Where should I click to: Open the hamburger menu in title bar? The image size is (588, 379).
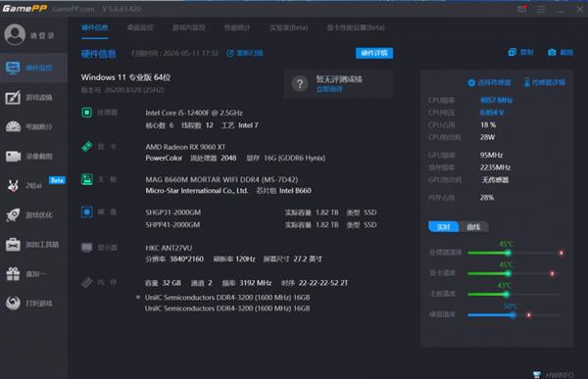coord(541,9)
